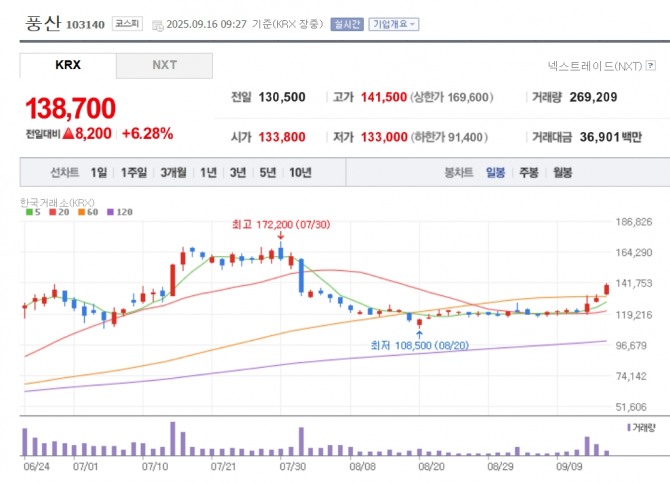The image size is (670, 485).
Task: Click the 코스피 market label
Action: pos(127,24)
